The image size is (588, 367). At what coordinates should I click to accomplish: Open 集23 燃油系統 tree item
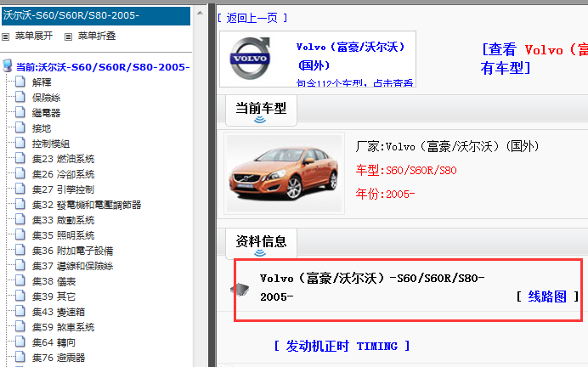click(63, 159)
